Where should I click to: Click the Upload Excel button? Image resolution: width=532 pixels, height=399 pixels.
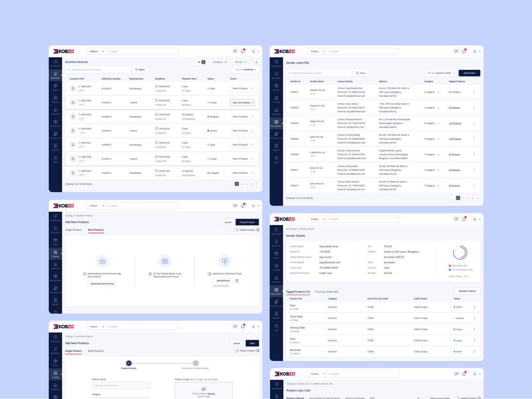pos(223,280)
